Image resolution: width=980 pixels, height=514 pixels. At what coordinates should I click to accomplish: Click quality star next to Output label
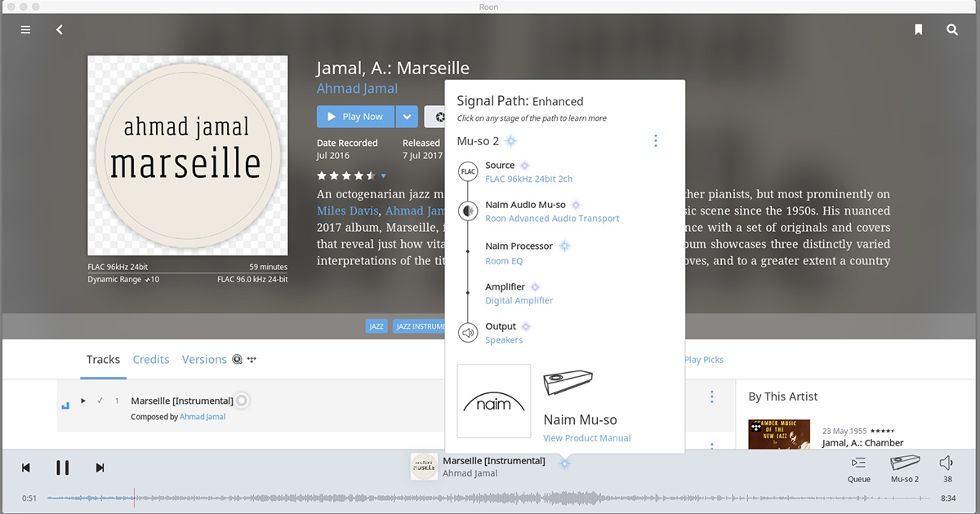[x=526, y=326]
